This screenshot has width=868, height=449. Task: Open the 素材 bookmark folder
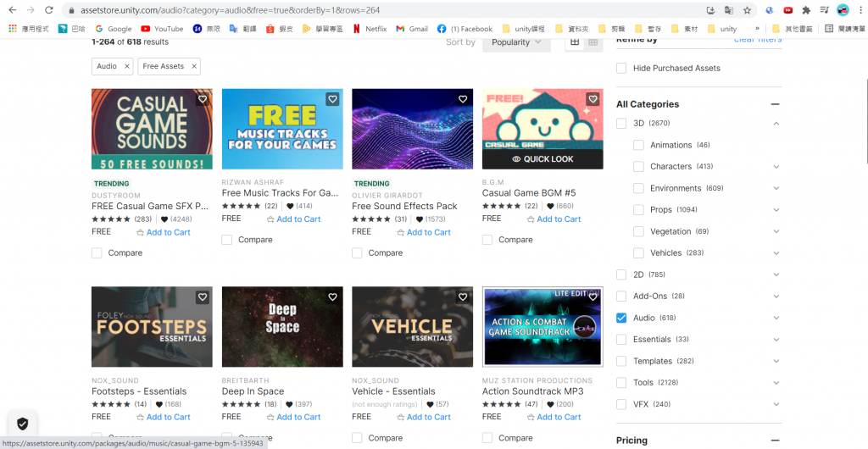point(684,29)
